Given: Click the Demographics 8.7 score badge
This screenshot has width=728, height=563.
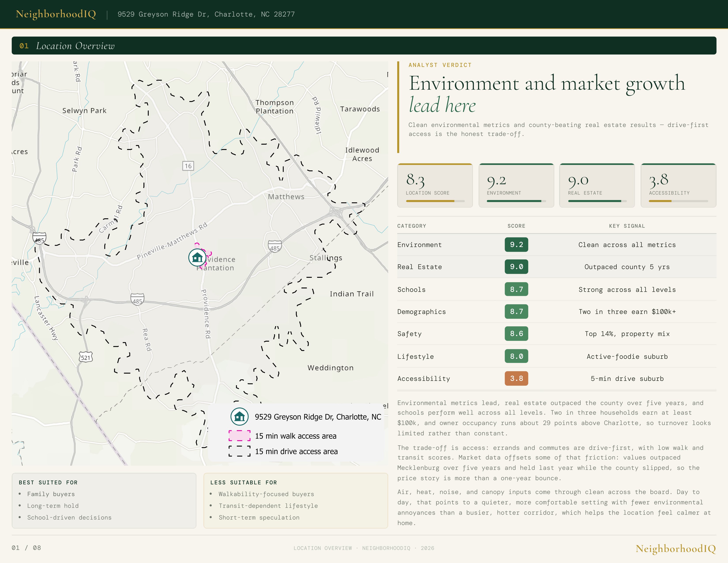Looking at the screenshot, I should [x=516, y=311].
